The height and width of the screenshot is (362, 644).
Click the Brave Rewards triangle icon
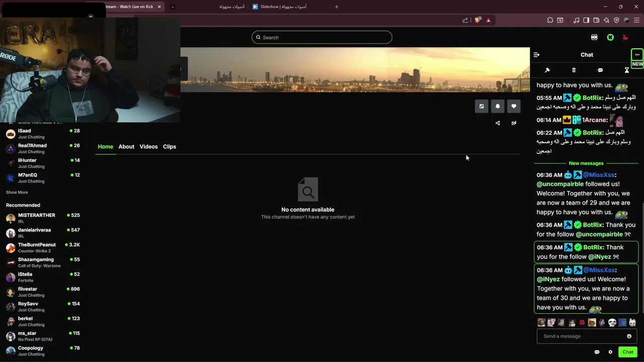488,20
